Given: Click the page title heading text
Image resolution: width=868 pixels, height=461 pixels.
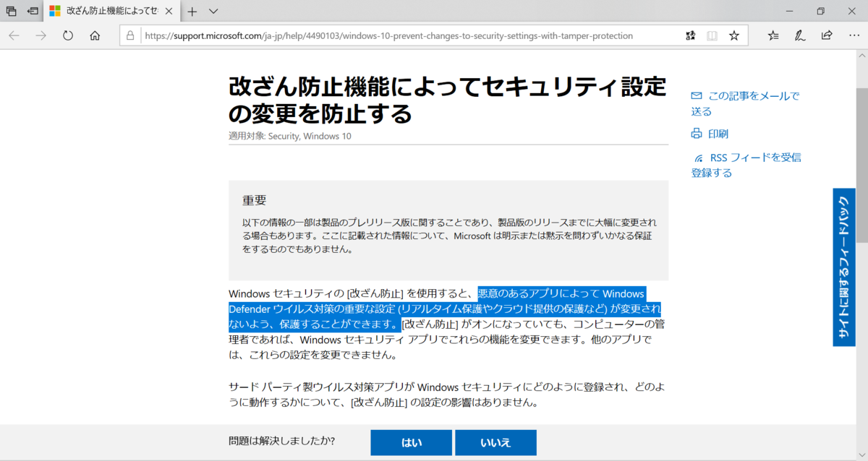Looking at the screenshot, I should [x=448, y=99].
